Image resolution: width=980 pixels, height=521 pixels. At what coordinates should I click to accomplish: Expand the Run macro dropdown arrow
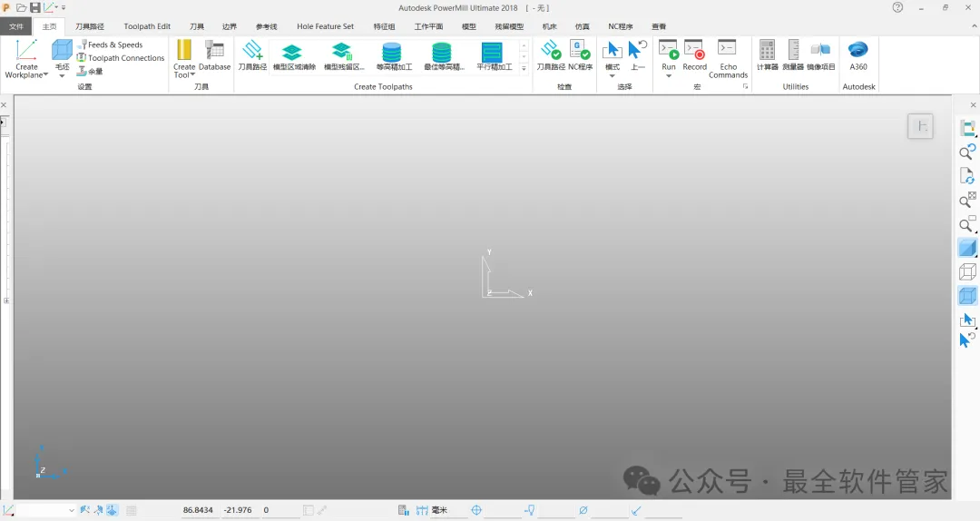(668, 76)
